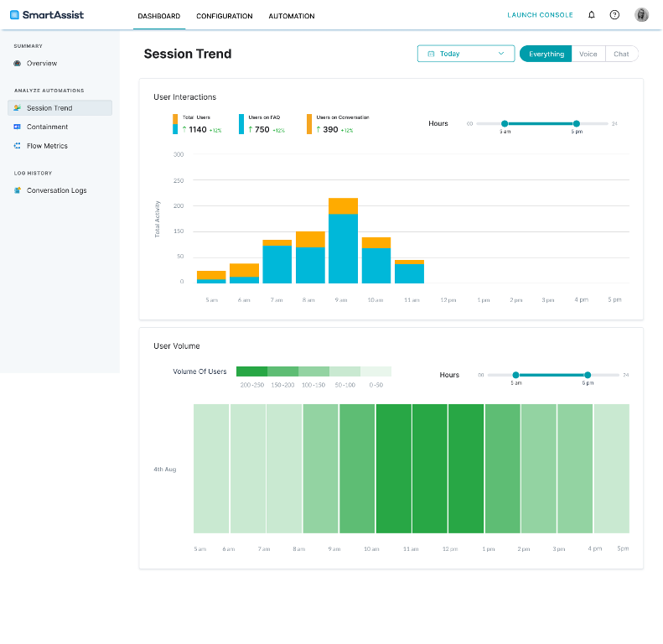Click the 390 users on conversation value

(330, 129)
